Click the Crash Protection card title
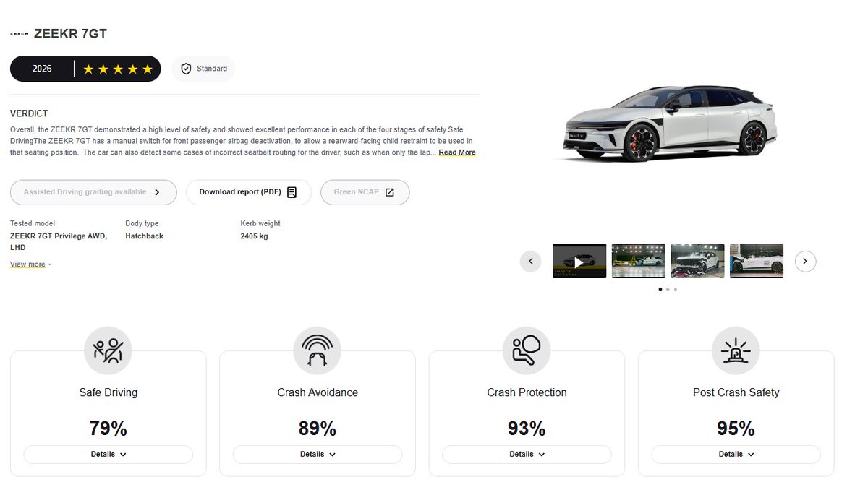Image resolution: width=868 pixels, height=482 pixels. coord(527,392)
